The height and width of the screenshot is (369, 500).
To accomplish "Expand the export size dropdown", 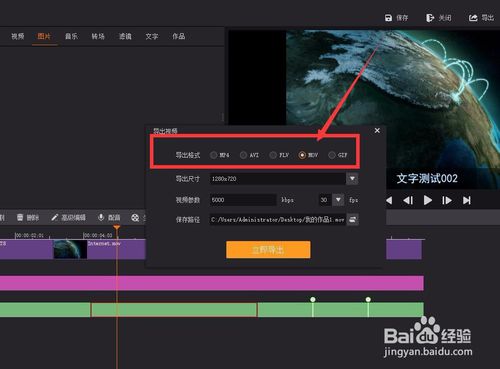I will tap(352, 179).
